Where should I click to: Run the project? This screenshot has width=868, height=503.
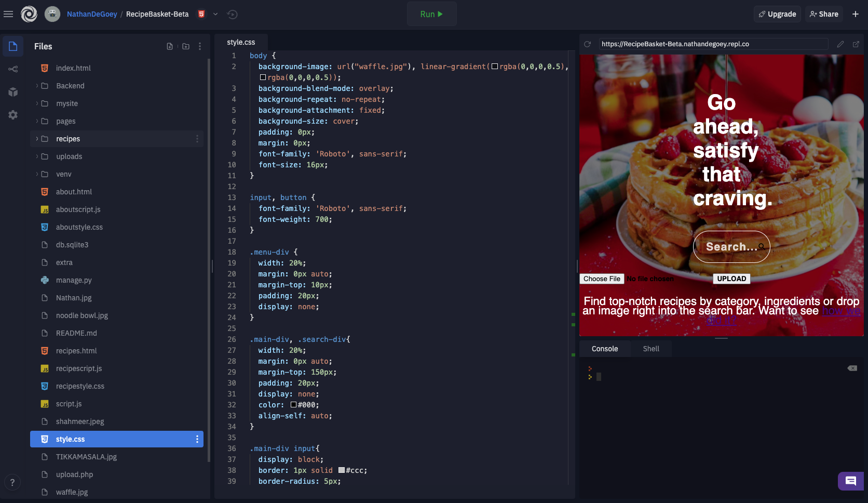pos(431,14)
